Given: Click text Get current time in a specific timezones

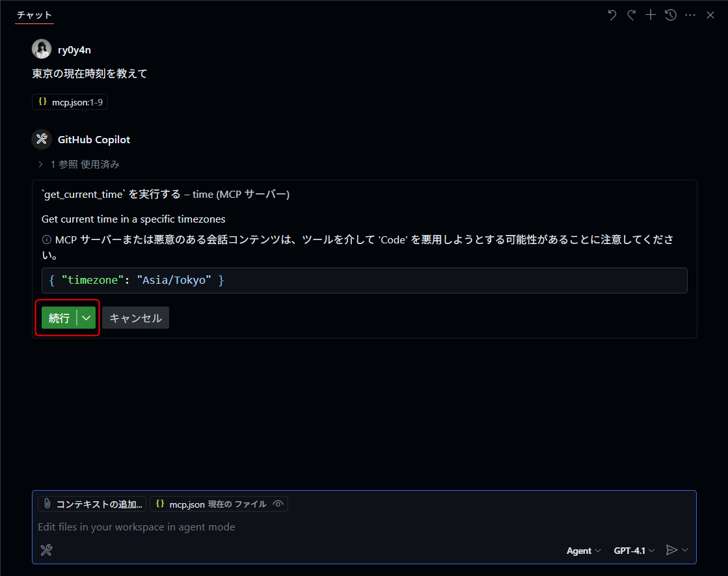Looking at the screenshot, I should (x=133, y=219).
